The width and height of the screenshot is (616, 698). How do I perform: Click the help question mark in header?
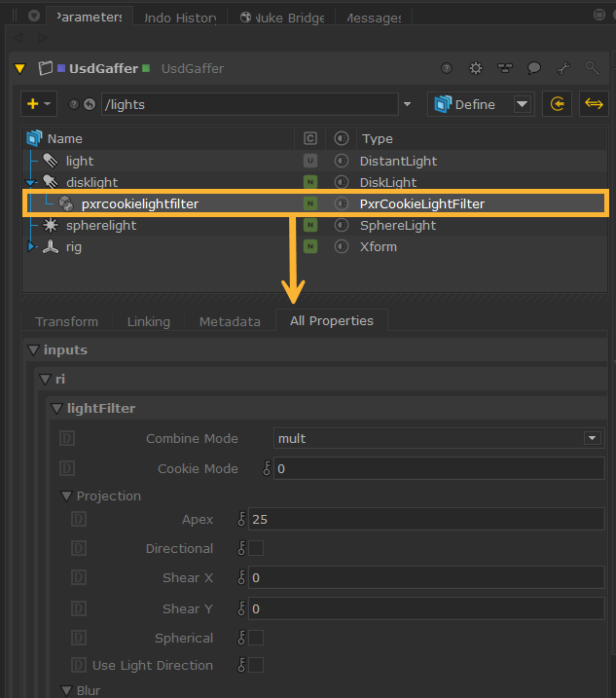(x=447, y=68)
